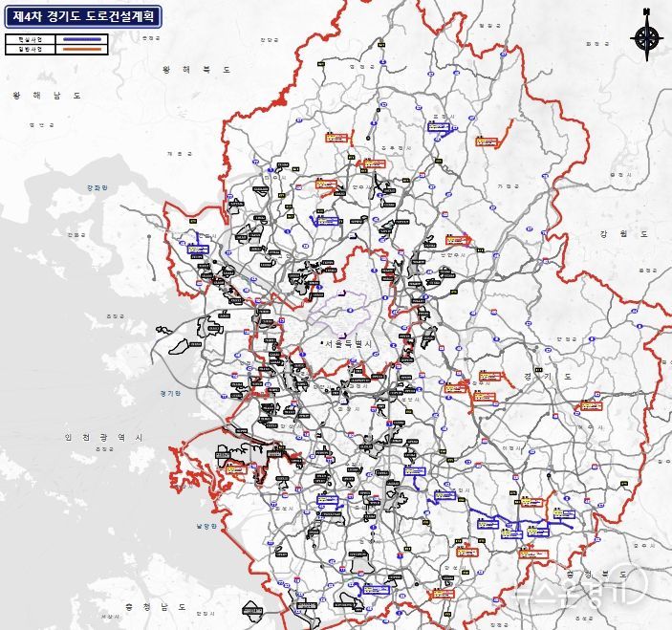The width and height of the screenshot is (672, 630).
Task: Click the first legend row text label
Action: click(x=30, y=39)
